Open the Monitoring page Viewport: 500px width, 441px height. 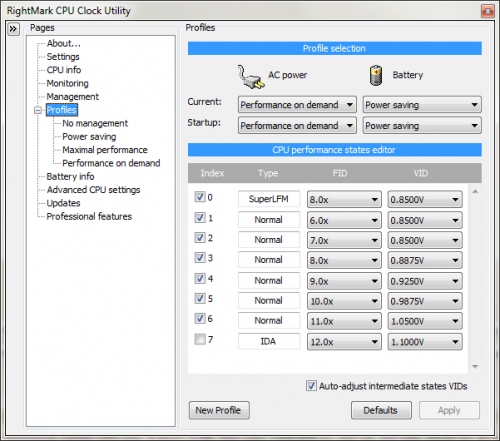coord(67,83)
